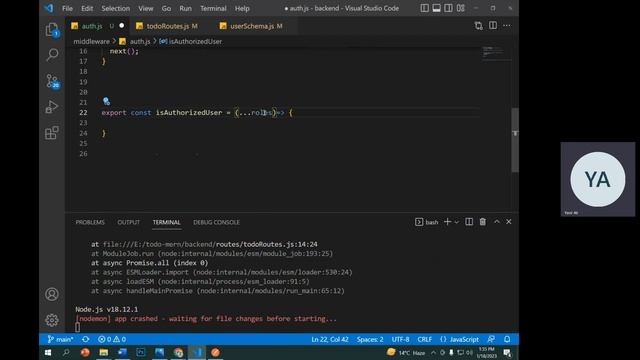The image size is (640, 360).
Task: Click the feedback icon in status bar
Action: (x=491, y=339)
